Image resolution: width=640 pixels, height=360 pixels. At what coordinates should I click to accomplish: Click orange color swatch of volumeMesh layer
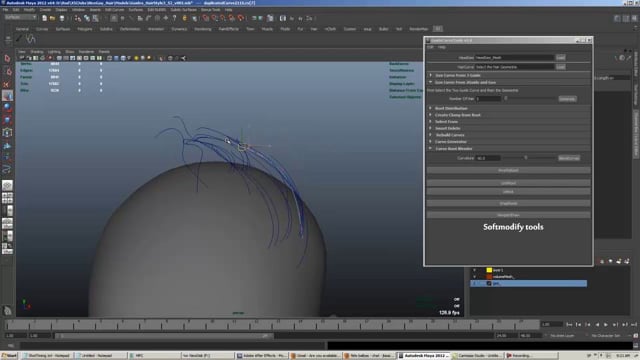click(489, 277)
